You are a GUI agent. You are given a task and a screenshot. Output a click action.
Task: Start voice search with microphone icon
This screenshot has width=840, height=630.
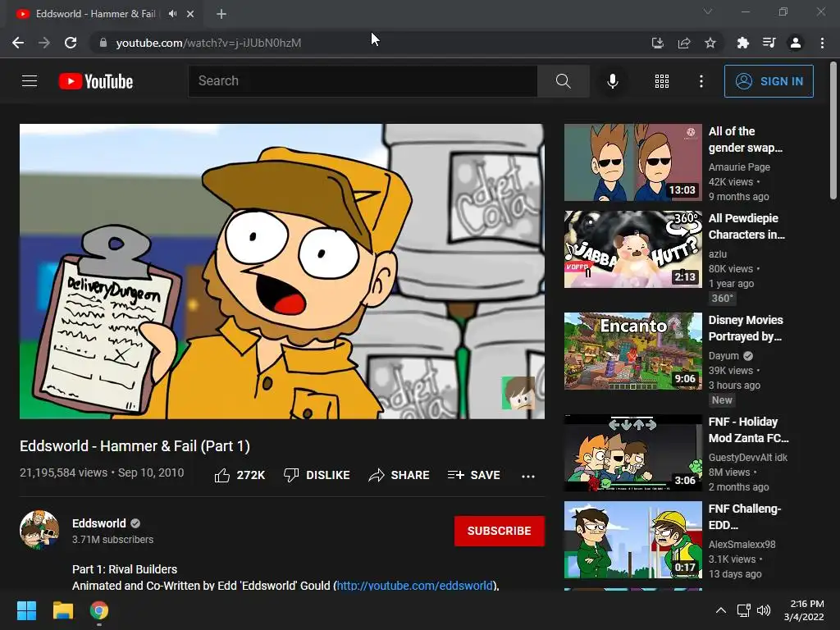click(x=612, y=81)
